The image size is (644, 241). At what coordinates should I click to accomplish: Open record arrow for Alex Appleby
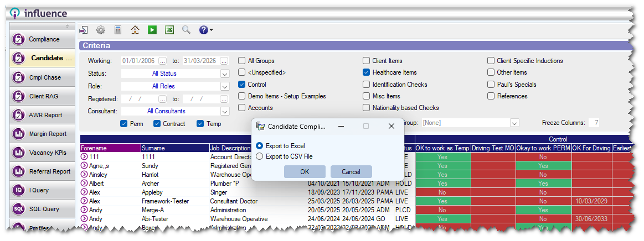[x=84, y=192]
